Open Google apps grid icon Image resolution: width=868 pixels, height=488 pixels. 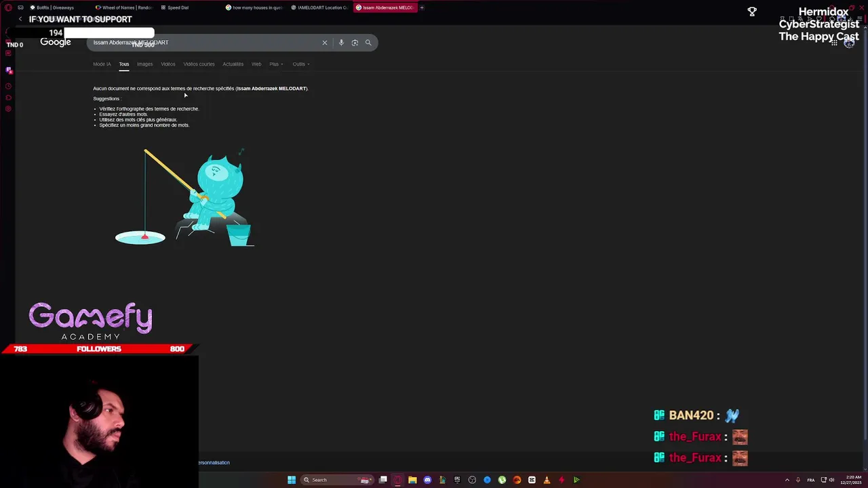click(x=835, y=43)
